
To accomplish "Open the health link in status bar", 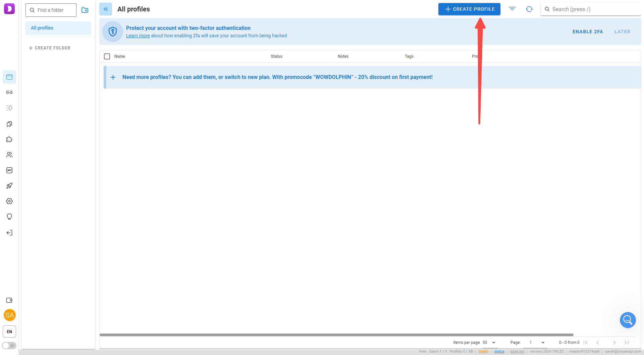I will click(483, 352).
